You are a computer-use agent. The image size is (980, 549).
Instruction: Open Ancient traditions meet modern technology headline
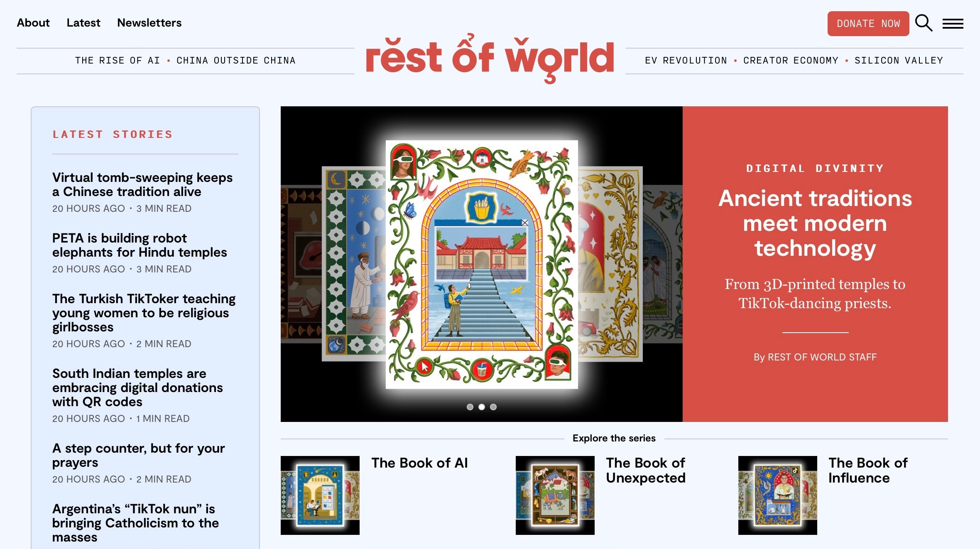(815, 223)
